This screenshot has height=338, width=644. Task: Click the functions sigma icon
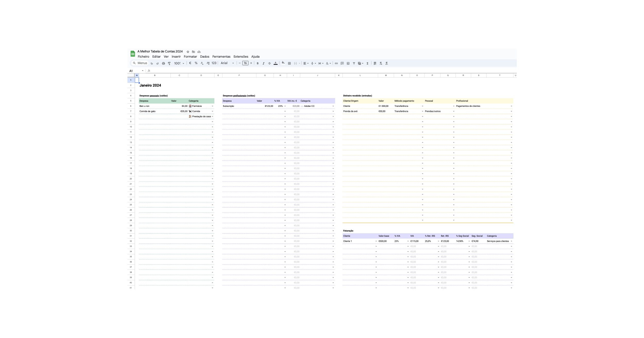(367, 63)
